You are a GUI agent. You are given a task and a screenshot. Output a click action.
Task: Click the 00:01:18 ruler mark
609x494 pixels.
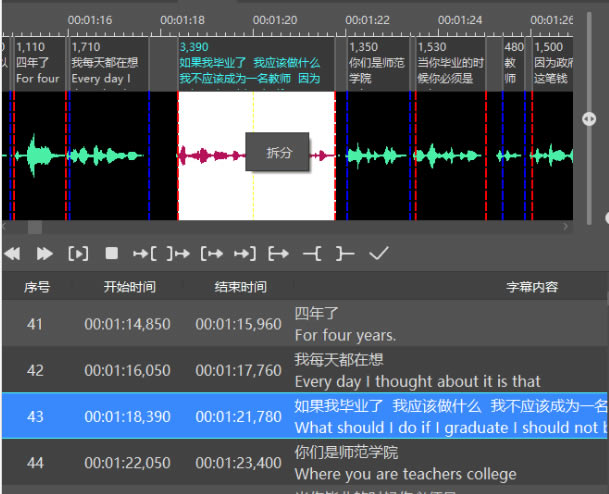coord(183,20)
